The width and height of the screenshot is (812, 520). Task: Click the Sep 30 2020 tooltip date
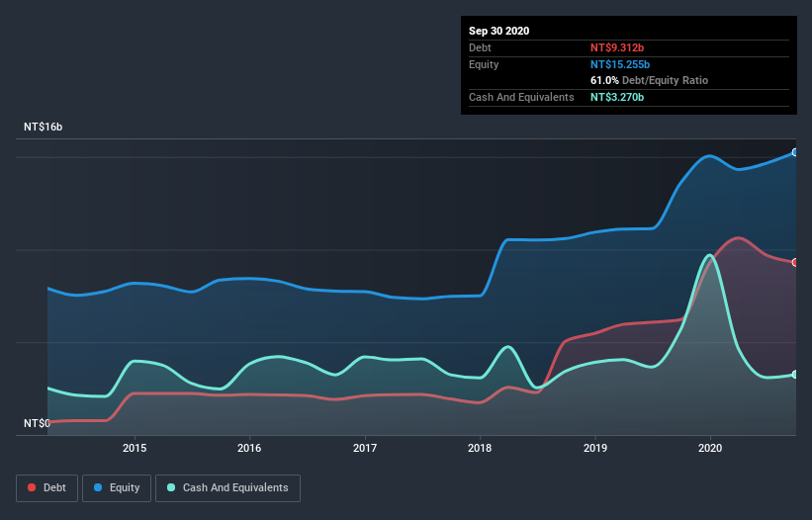click(x=499, y=31)
